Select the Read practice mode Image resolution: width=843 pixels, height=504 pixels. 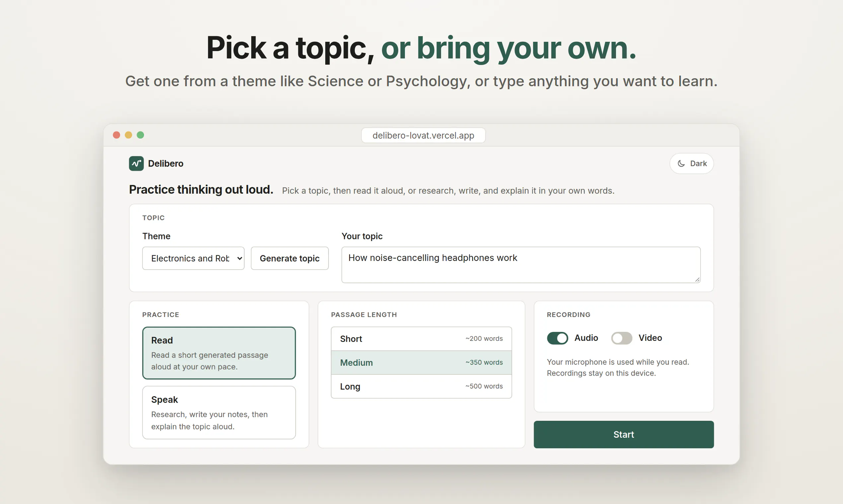click(219, 353)
